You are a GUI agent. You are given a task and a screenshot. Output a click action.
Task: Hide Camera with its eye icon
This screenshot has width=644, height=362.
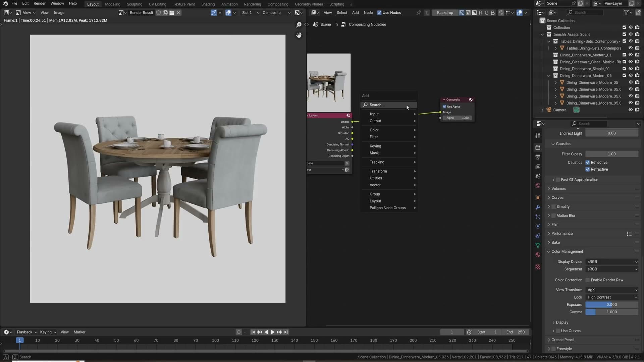[631, 110]
